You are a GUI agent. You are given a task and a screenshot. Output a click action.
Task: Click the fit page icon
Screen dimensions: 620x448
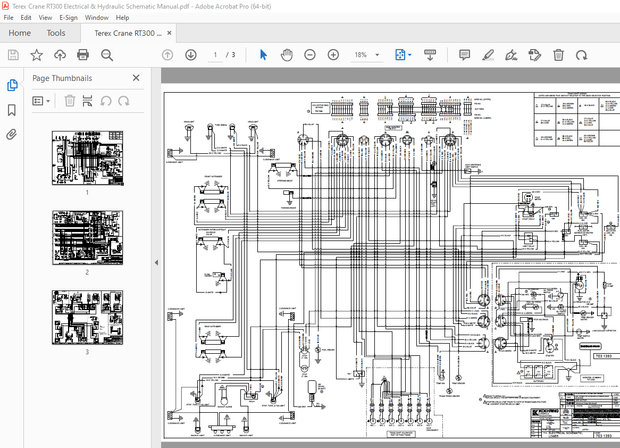400,55
